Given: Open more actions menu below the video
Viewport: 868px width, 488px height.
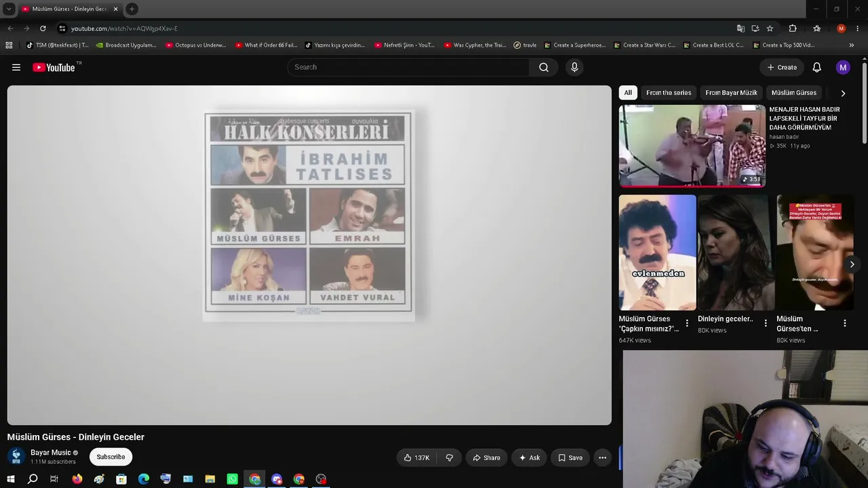Looking at the screenshot, I should 602,457.
